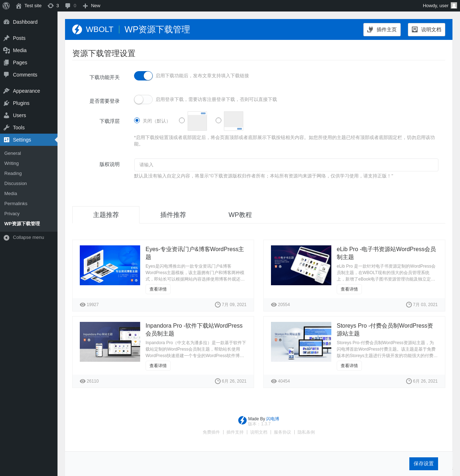Screen dimensions: 460x476
Task: Click the Collapse menu arrow icon
Action: [x=6, y=237]
